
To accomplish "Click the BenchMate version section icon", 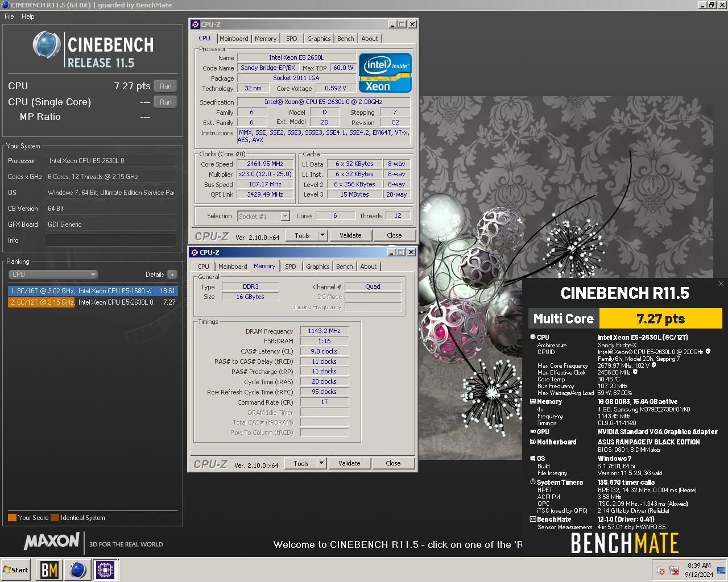I will [533, 519].
